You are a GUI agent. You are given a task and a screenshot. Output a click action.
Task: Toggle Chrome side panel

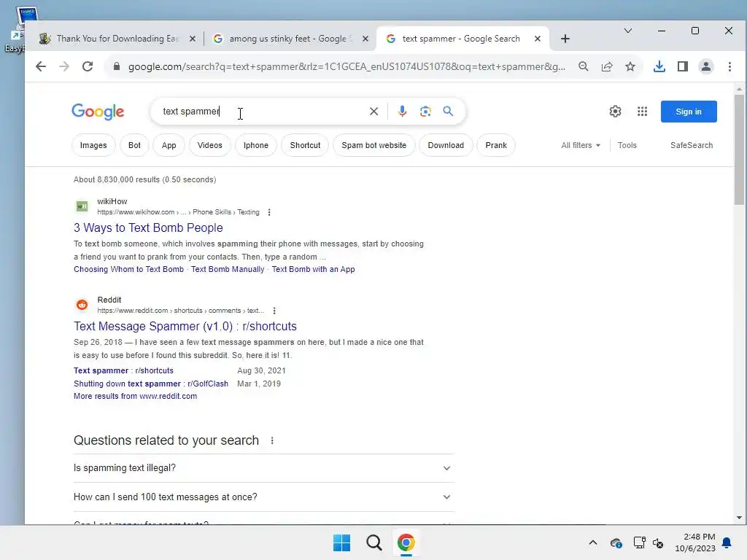(683, 66)
